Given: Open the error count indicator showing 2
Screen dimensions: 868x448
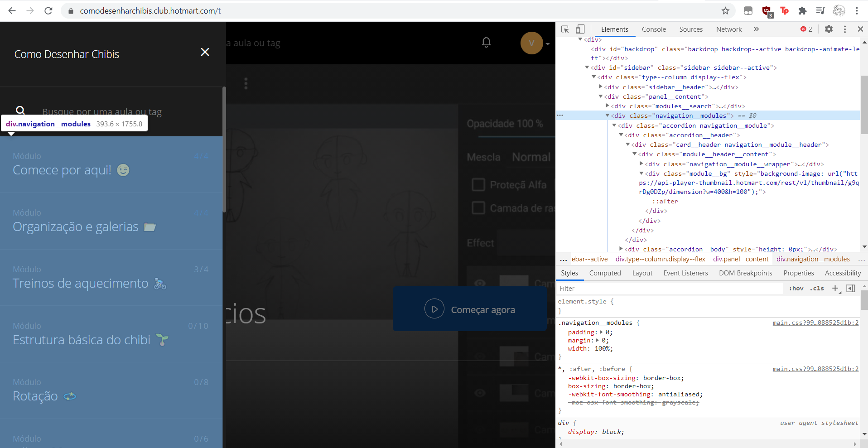Looking at the screenshot, I should tap(806, 29).
